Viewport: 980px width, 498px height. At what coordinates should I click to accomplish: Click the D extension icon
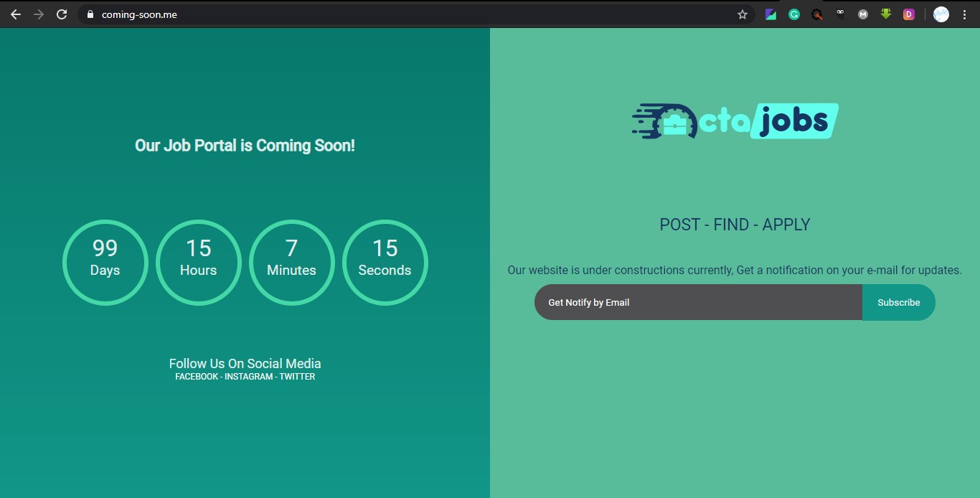(908, 14)
